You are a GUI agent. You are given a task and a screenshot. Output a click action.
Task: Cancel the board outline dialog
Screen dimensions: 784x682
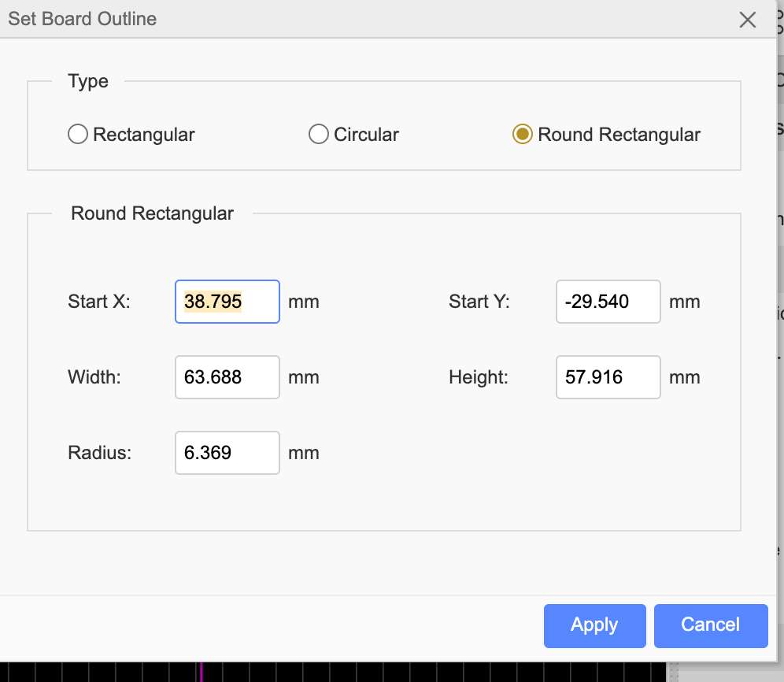coord(710,625)
